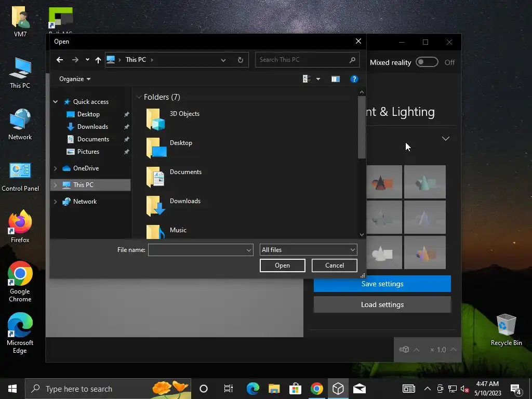Go up one folder level with up arrow
Viewport: 532px width, 399px height.
pos(98,60)
